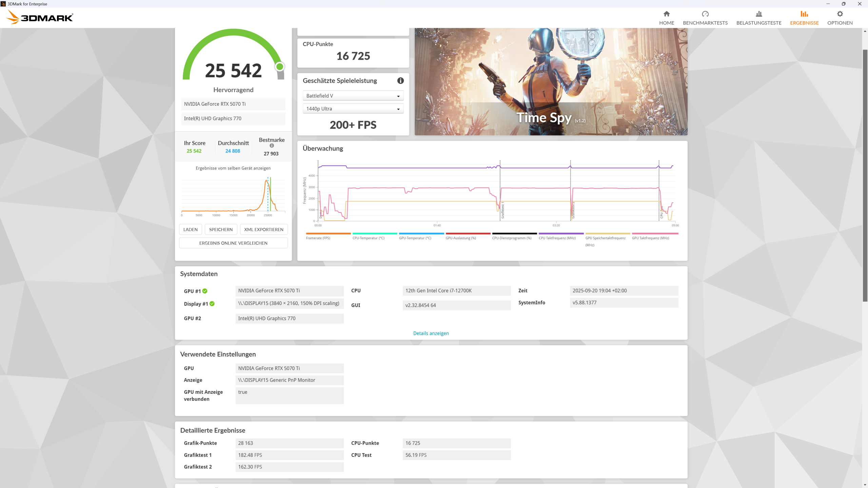Click the info icon beside Geschätzte Spieleleistung
Screen dimensions: 868x488
point(400,81)
